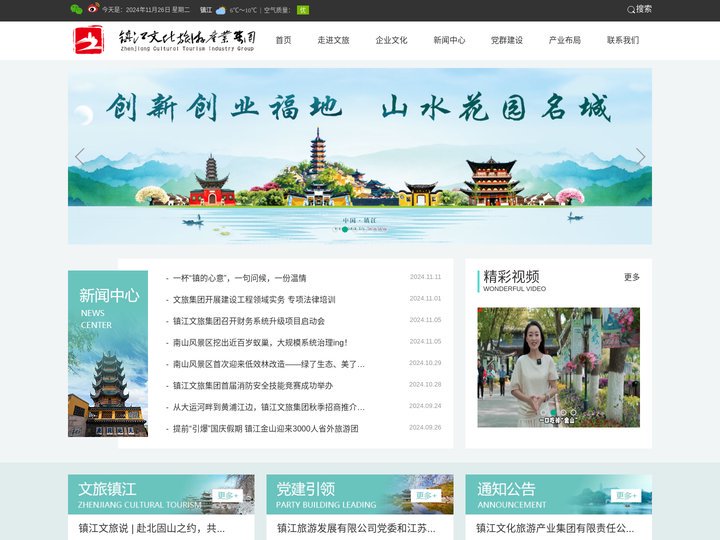
Task: Click 更多+ button in 文旅镇江 header
Action: [228, 495]
